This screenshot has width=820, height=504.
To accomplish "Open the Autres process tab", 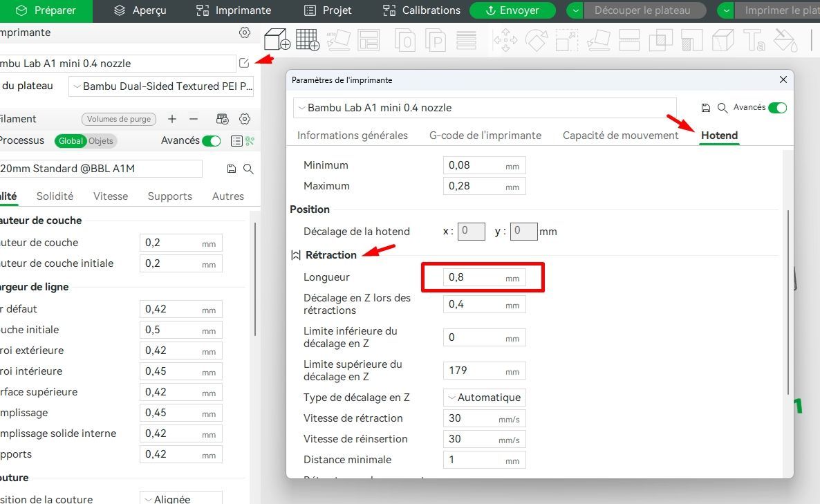I will click(228, 196).
